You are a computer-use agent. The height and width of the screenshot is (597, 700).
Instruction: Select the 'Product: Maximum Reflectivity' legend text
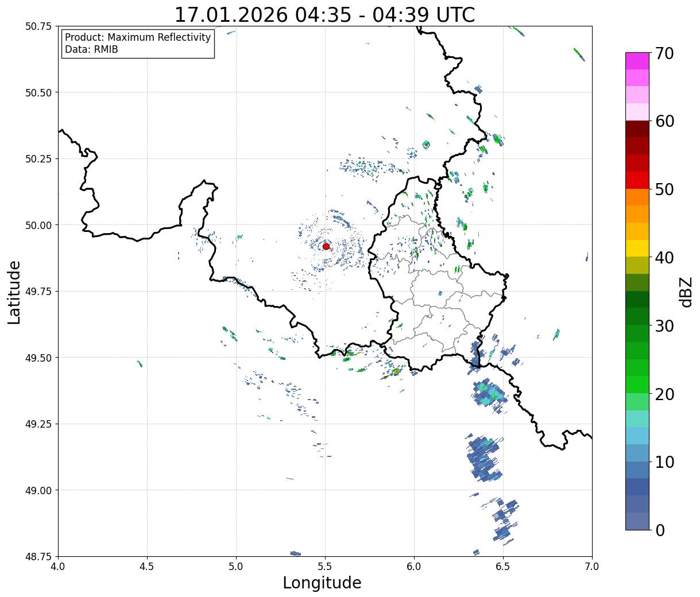point(138,37)
